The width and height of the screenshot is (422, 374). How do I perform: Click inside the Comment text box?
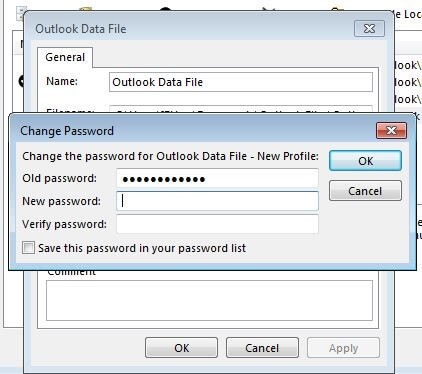[209, 300]
